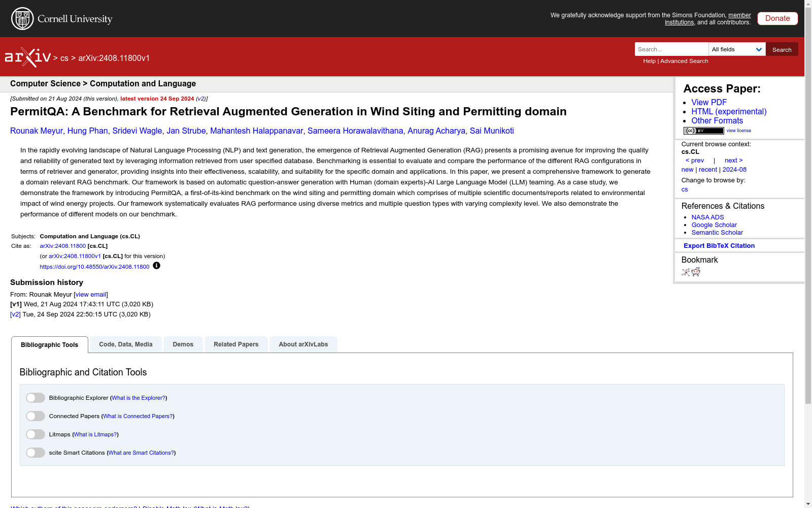Open author Anurag Acharya link
This screenshot has width=812, height=508.
[436, 131]
